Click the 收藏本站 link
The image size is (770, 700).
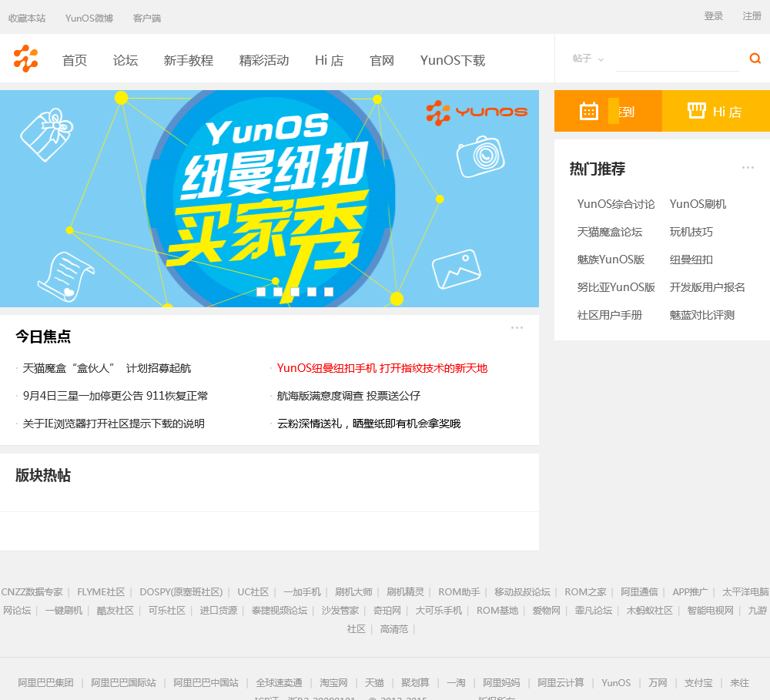coord(27,18)
